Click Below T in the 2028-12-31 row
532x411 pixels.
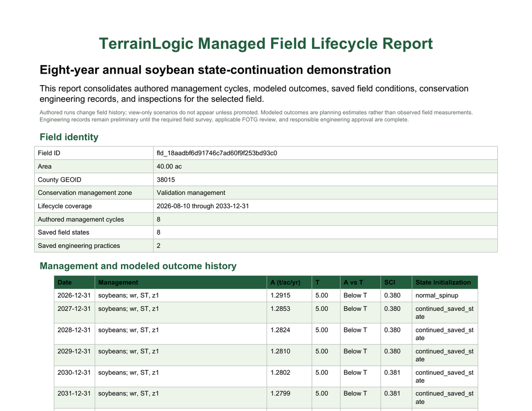click(355, 330)
